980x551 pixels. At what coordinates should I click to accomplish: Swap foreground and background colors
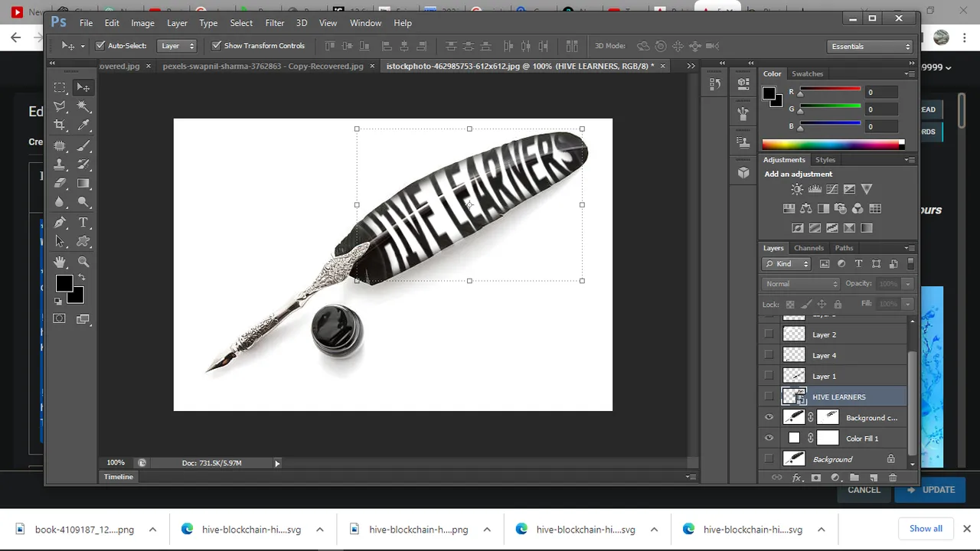(81, 279)
